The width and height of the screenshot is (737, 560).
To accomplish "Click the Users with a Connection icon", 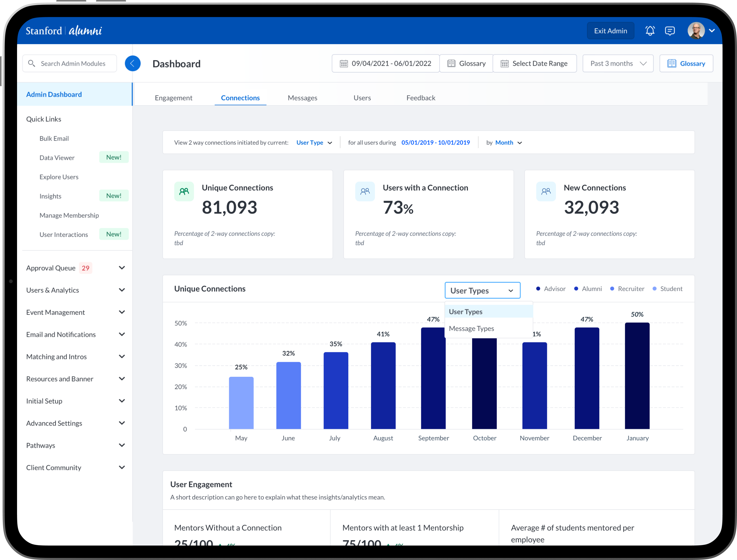I will pyautogui.click(x=365, y=191).
